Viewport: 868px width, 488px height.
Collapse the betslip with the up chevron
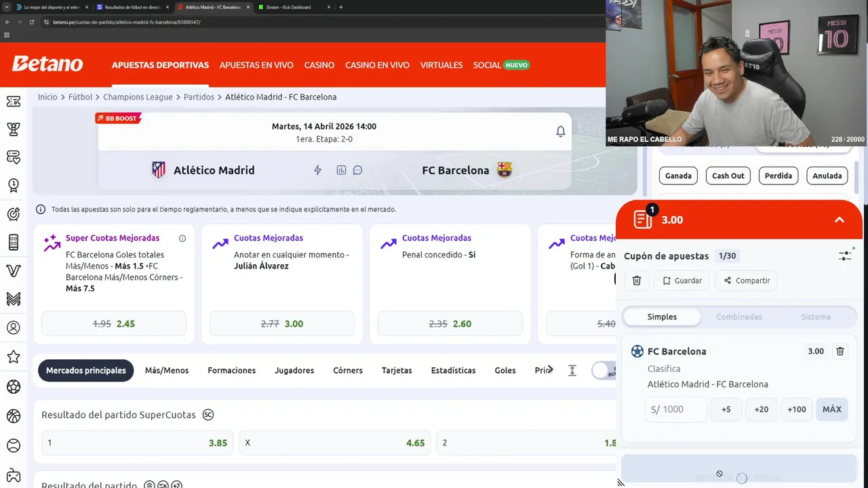840,220
